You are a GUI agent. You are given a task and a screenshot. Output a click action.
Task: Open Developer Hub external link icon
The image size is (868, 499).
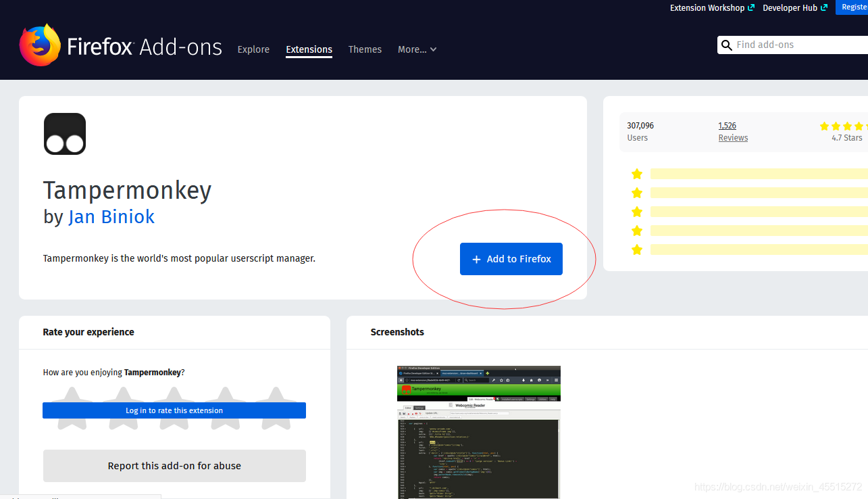(x=824, y=7)
